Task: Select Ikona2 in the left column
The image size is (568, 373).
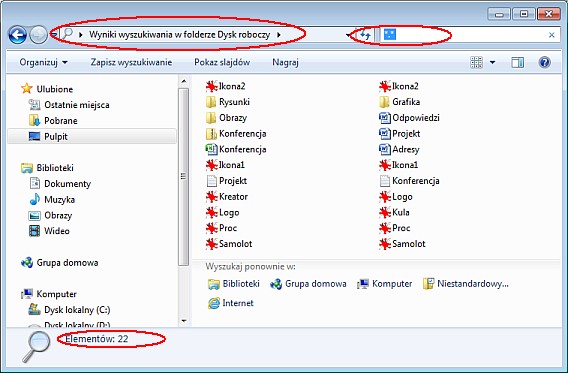Action: [x=225, y=86]
